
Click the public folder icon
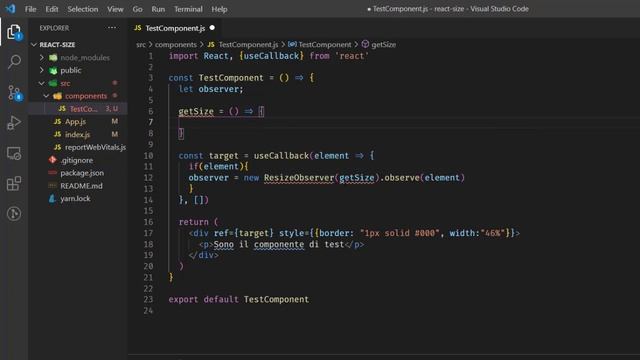tap(53, 70)
